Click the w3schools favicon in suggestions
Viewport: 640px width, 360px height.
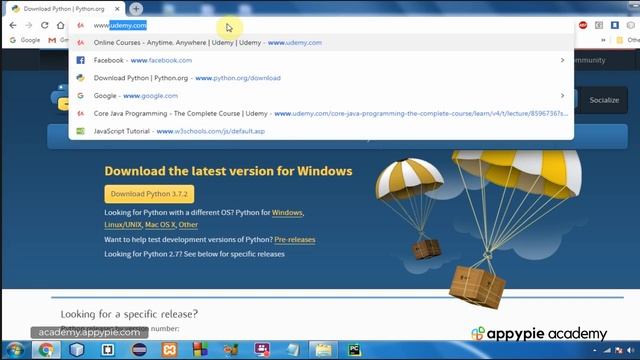(x=80, y=131)
